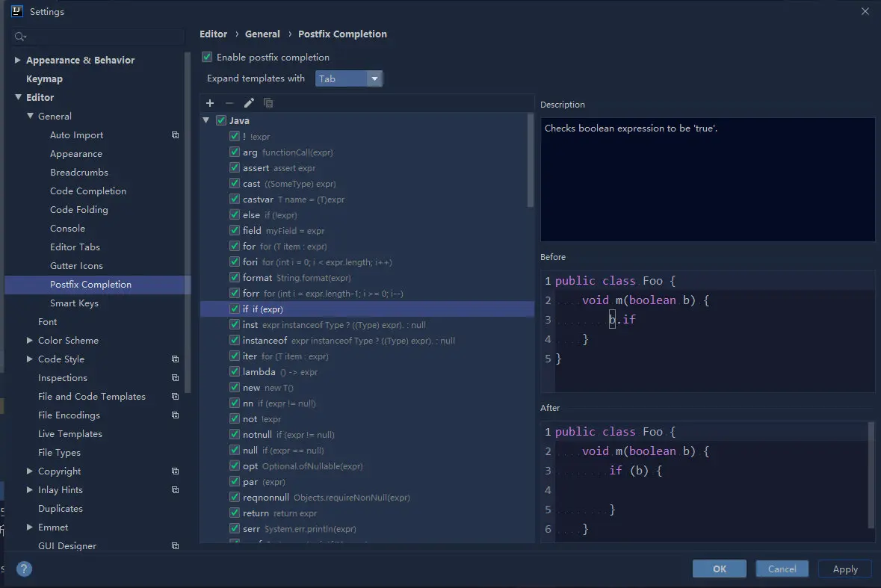Image resolution: width=881 pixels, height=588 pixels.
Task: Click project-level icon next to Inlay Hints
Action: (176, 489)
